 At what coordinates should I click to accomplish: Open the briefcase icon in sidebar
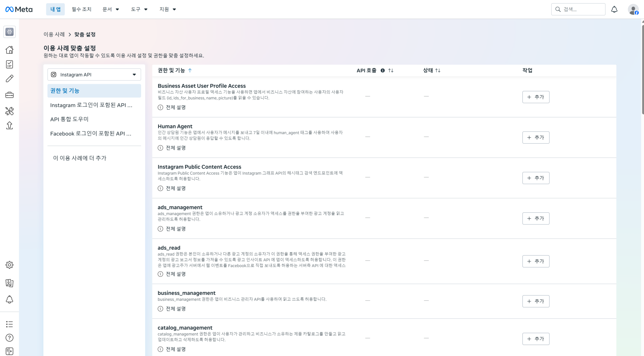[x=10, y=95]
